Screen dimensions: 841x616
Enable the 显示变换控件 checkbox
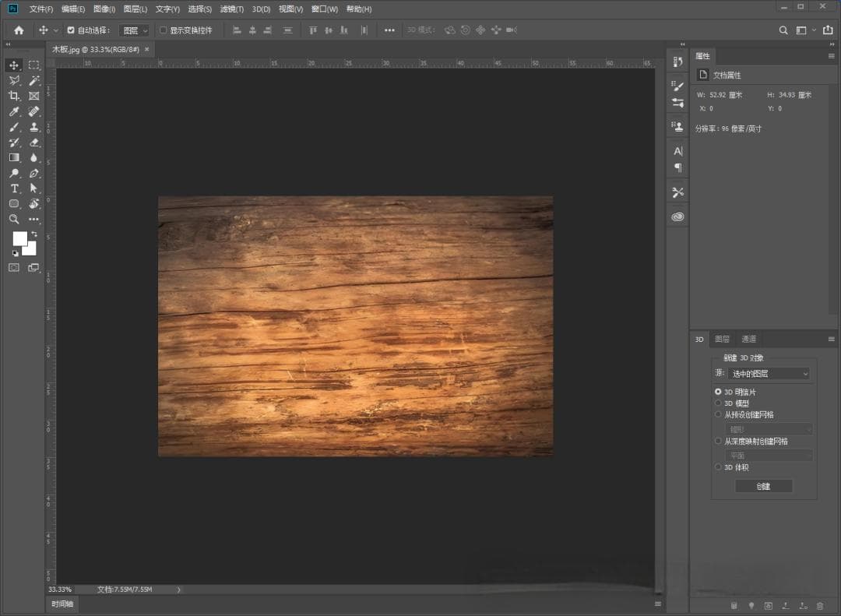(x=163, y=30)
